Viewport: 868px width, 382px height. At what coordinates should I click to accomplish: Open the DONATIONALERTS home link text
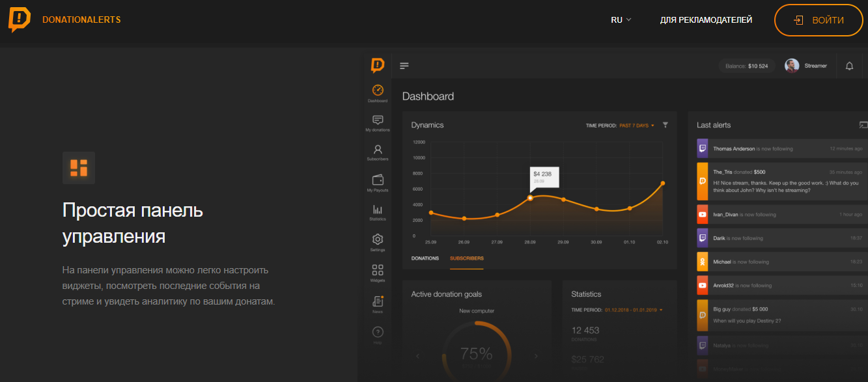coord(81,20)
